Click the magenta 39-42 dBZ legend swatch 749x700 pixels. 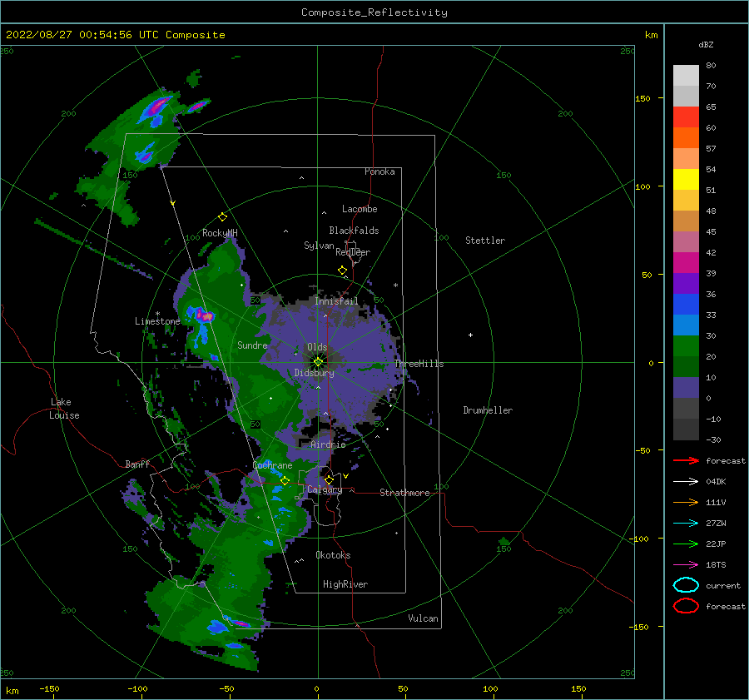coord(686,263)
